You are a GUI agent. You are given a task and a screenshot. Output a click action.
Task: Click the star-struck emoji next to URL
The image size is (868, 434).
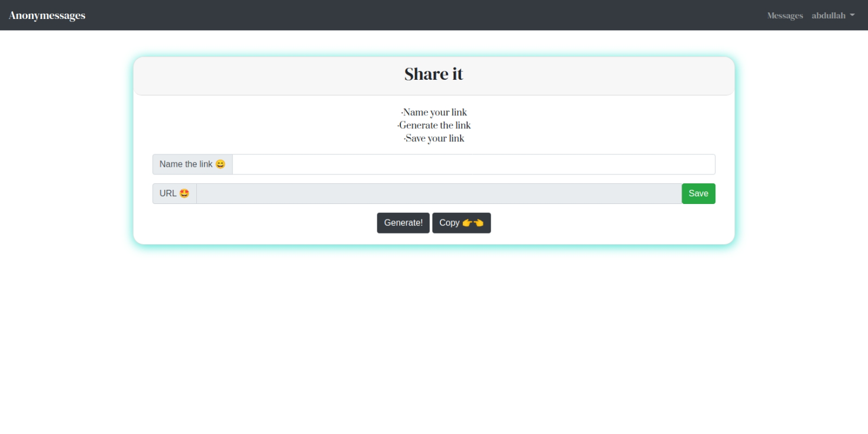pyautogui.click(x=183, y=193)
